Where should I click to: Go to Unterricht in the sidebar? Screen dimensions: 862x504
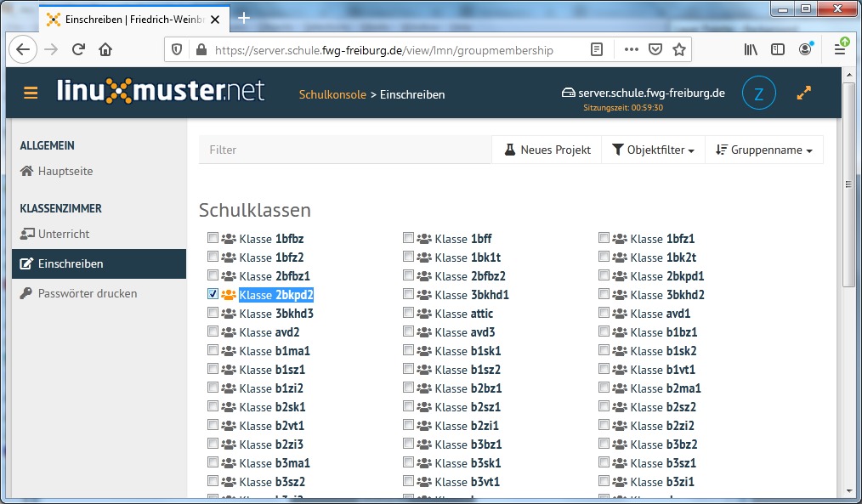coord(63,234)
